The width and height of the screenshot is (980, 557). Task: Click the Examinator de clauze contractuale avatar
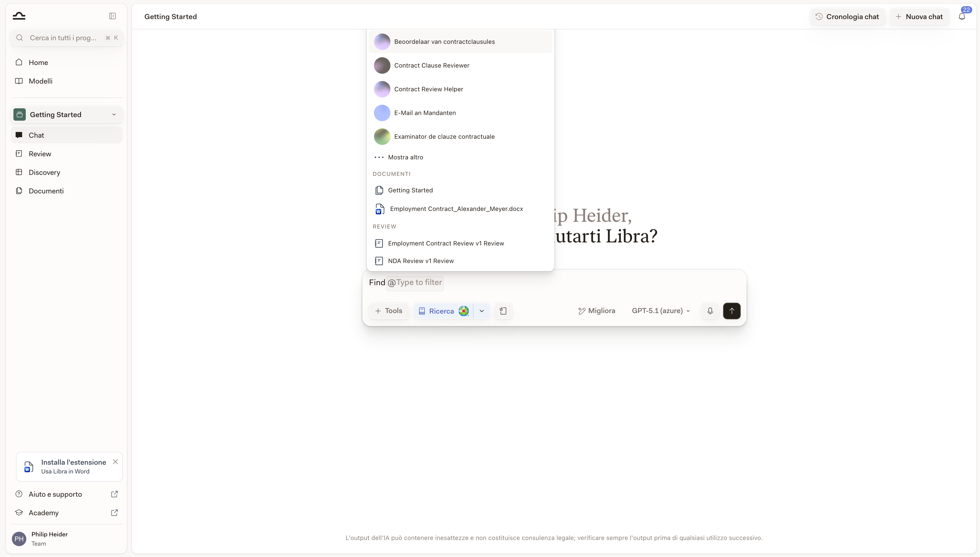(x=382, y=137)
